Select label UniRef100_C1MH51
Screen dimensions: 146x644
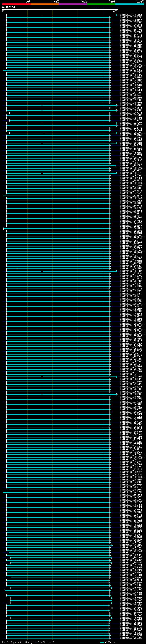(x=131, y=138)
